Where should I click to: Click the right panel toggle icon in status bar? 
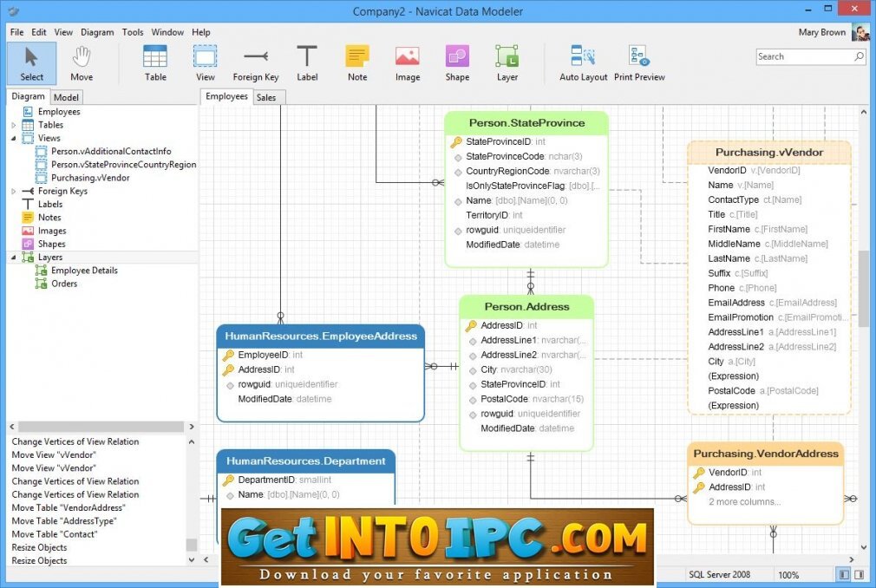tap(859, 574)
